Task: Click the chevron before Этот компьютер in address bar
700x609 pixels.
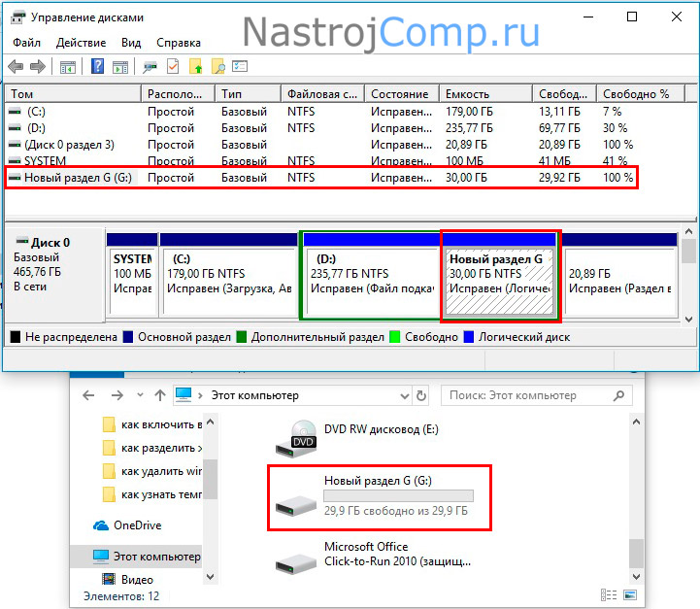Action: (x=200, y=395)
